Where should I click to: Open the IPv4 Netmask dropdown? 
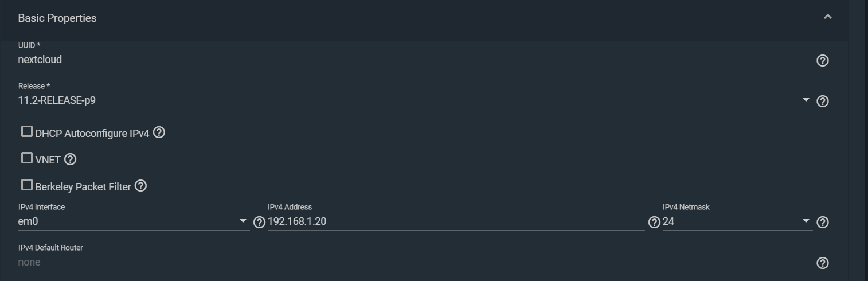737,221
